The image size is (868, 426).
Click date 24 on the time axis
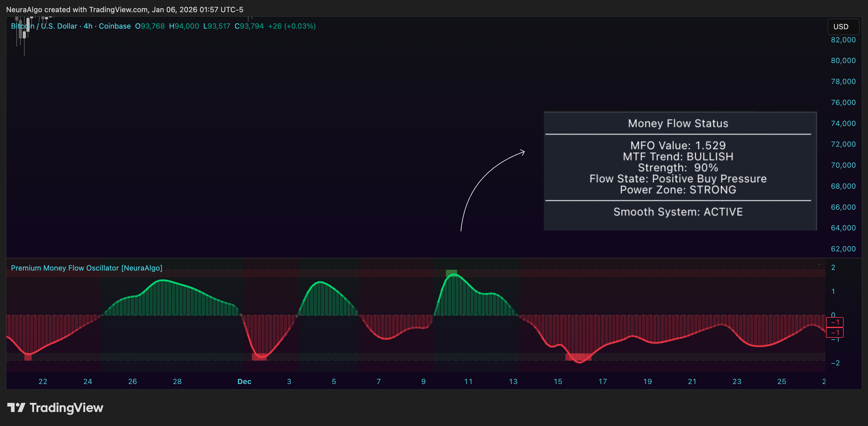point(88,382)
